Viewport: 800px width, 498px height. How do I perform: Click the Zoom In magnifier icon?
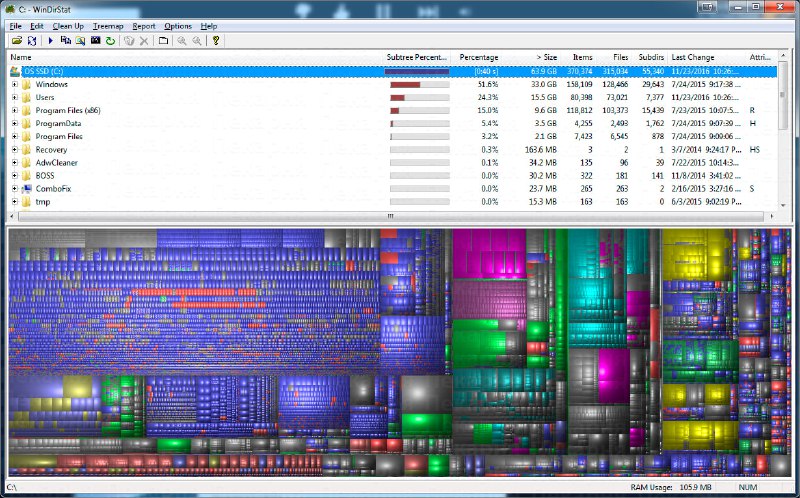[x=182, y=40]
